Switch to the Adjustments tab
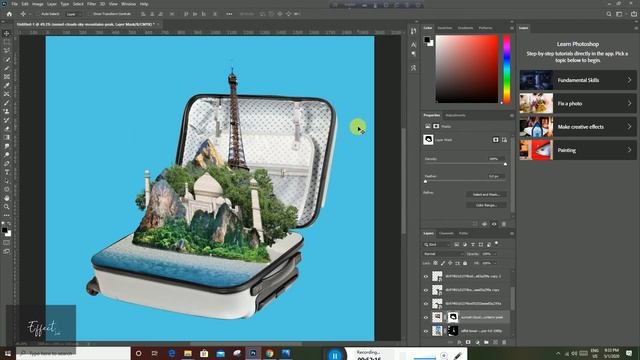Viewport: 640px width, 360px height. click(x=456, y=116)
